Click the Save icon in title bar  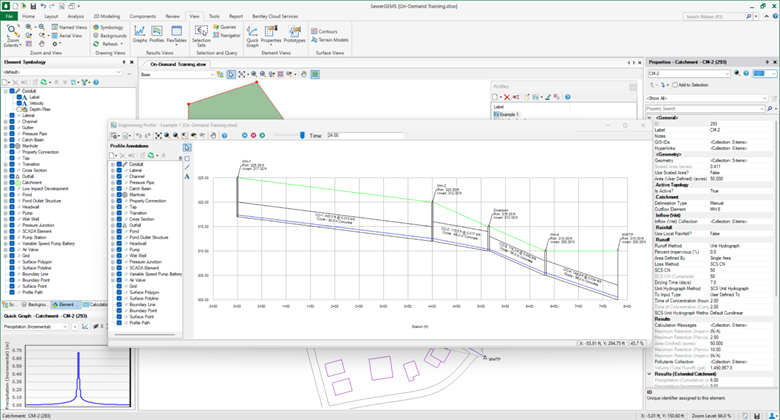pyautogui.click(x=33, y=6)
